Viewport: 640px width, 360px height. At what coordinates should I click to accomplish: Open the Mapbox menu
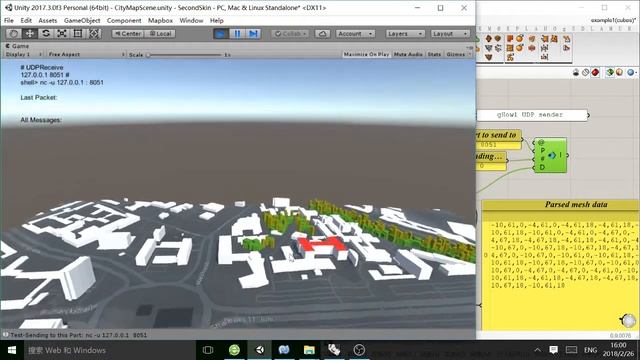pyautogui.click(x=160, y=20)
